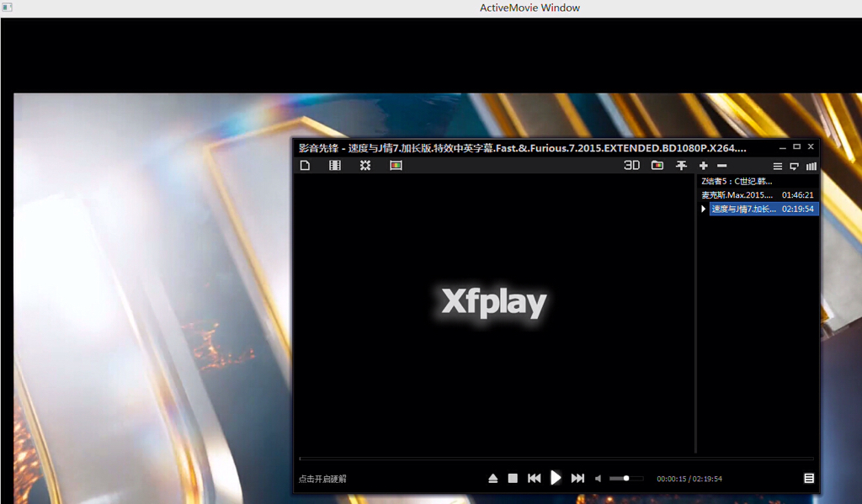The height and width of the screenshot is (504, 862).
Task: Skip to the previous track
Action: [x=534, y=479]
